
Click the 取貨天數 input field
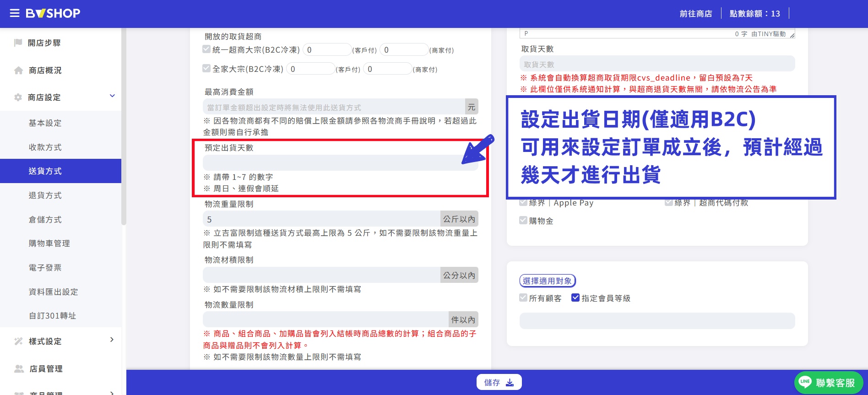coord(657,64)
